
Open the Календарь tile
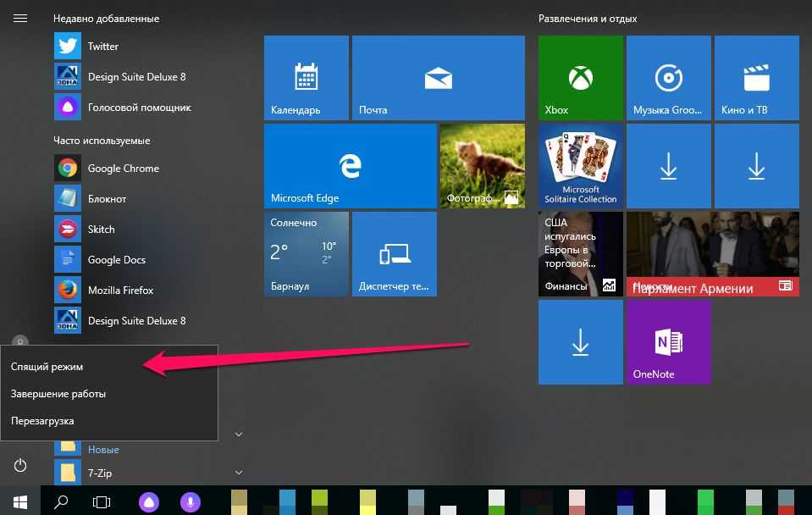click(x=306, y=78)
